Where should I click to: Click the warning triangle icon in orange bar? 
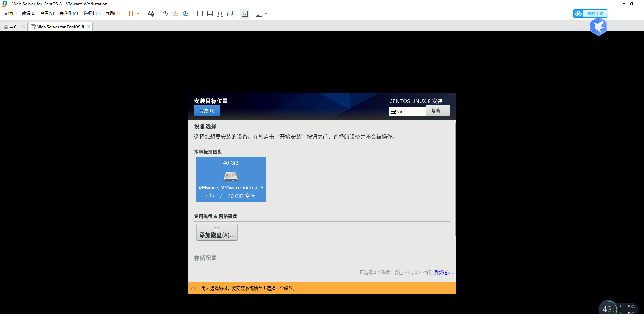pyautogui.click(x=193, y=288)
